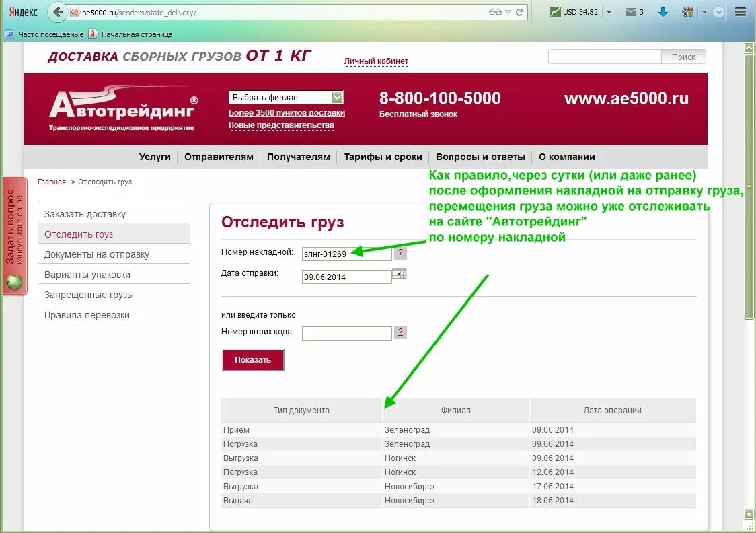
Task: Select Варианты упаковки in sidebar
Action: coord(114,275)
